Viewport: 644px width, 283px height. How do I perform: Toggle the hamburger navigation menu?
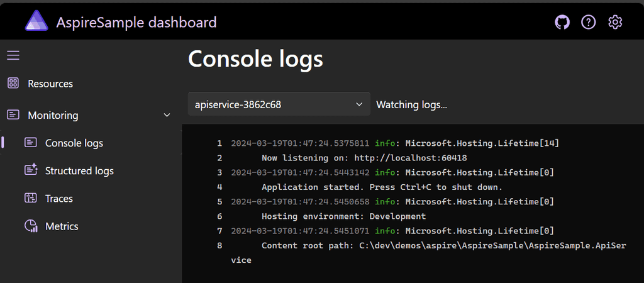tap(13, 56)
